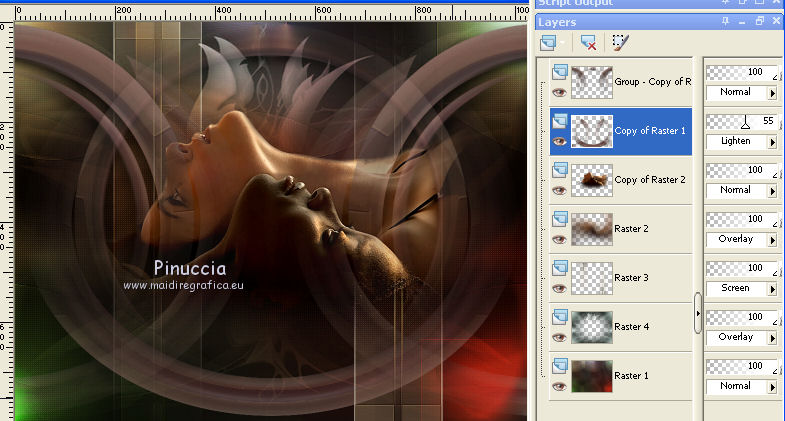The width and height of the screenshot is (785, 421).
Task: Click opacity slider of Copy of Raster 2 layer
Action: 742,171
